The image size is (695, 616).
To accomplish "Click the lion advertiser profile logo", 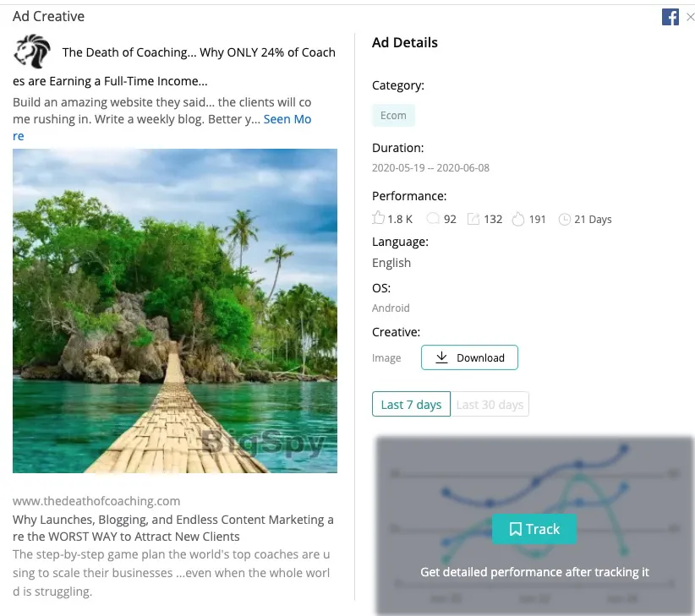I will (x=32, y=52).
